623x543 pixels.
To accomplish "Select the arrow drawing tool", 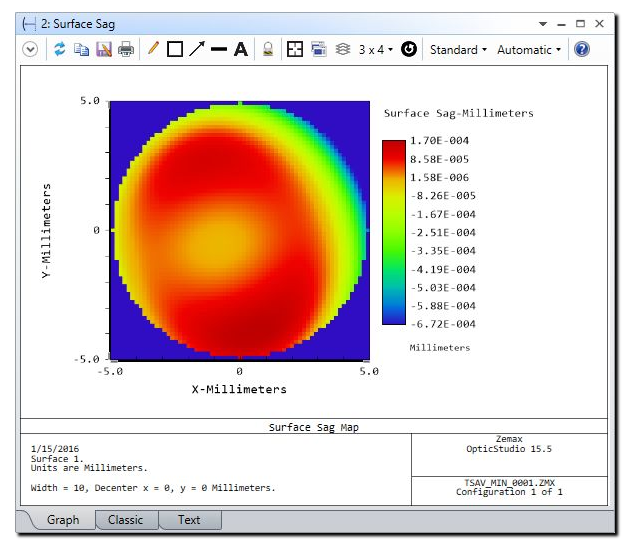I will click(197, 49).
